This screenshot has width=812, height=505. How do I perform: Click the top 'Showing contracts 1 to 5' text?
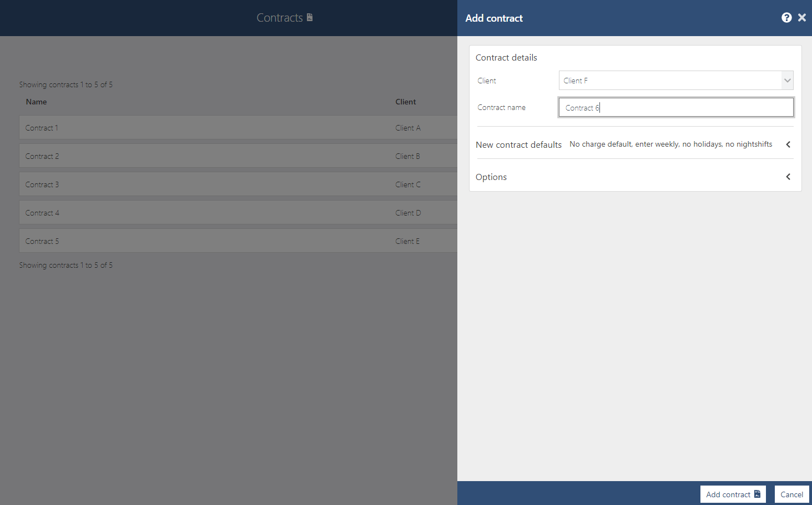point(65,84)
